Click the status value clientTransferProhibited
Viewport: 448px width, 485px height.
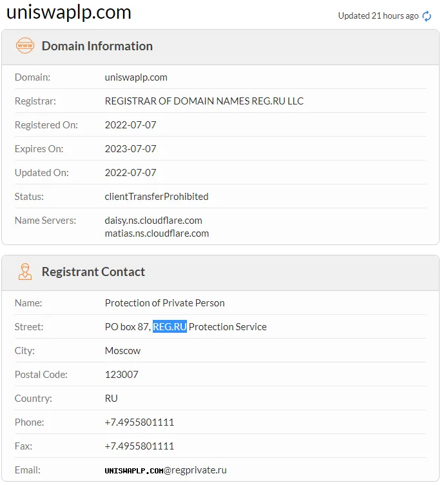pos(157,197)
